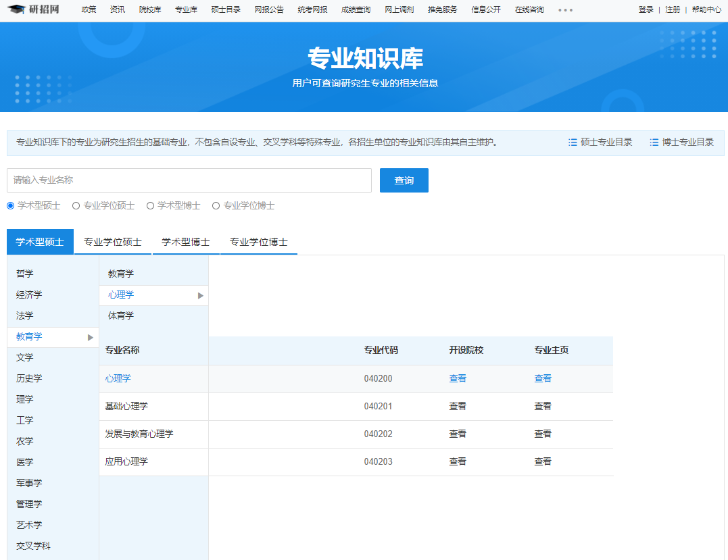This screenshot has height=560, width=728.
Task: View 专业主页 for 基础心理学
Action: [543, 406]
